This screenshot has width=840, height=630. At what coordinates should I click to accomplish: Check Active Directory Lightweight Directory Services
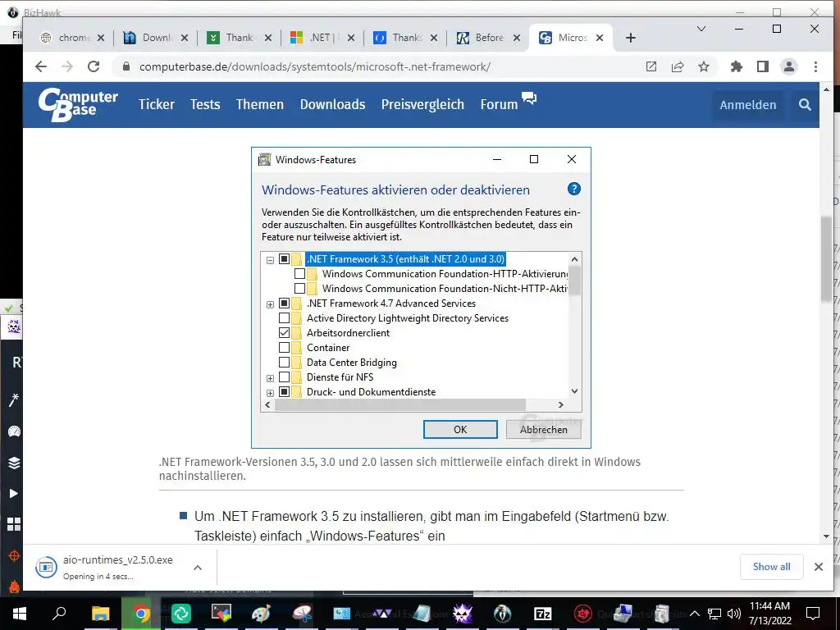tap(285, 318)
